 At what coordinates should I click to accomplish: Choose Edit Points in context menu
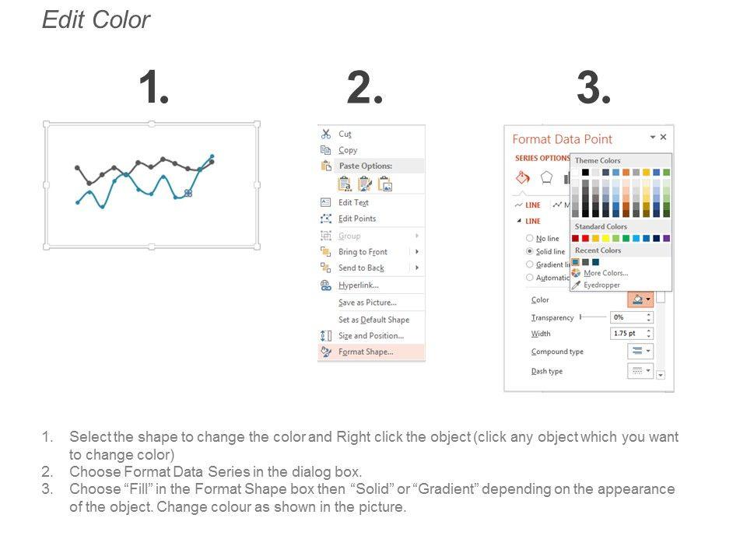click(357, 219)
